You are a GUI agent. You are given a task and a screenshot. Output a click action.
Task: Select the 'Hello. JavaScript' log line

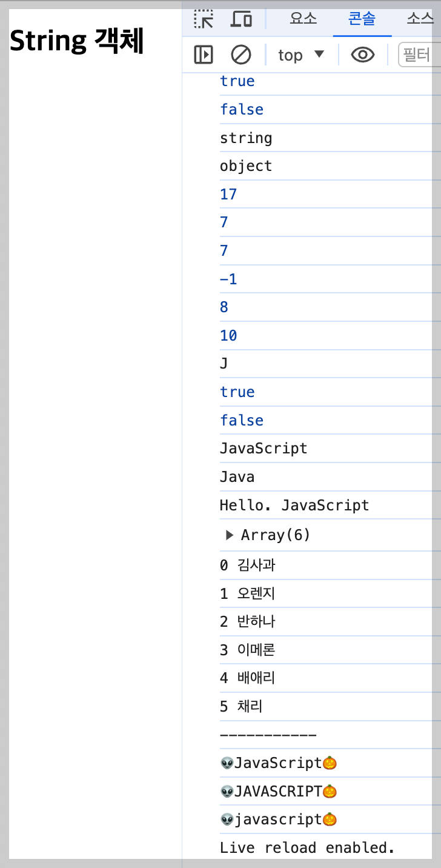tap(294, 505)
